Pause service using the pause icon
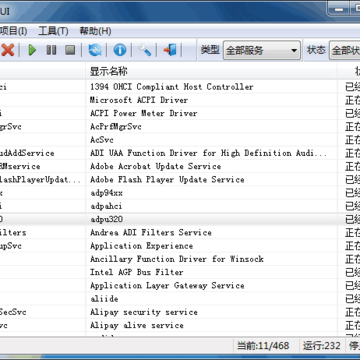The height and width of the screenshot is (360, 360). (51, 50)
